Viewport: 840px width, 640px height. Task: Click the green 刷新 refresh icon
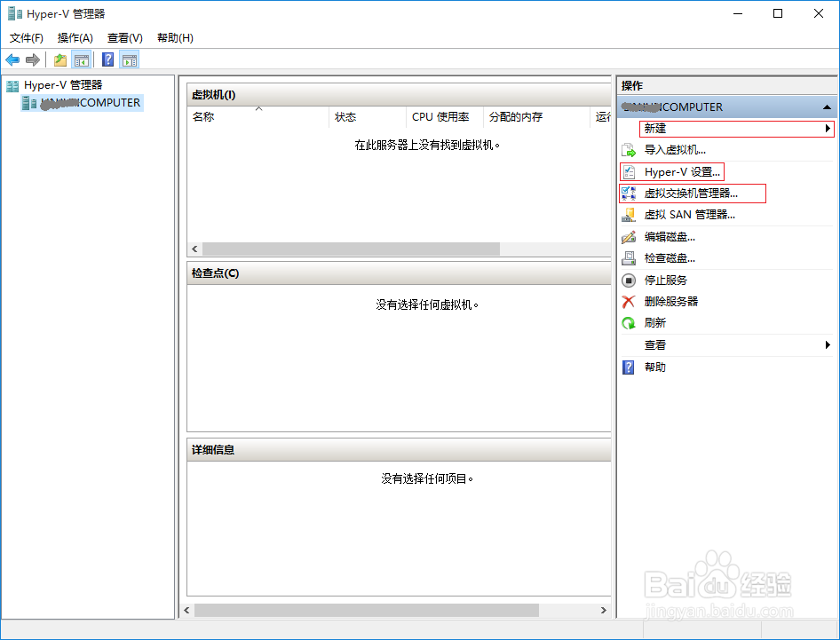[x=629, y=322]
